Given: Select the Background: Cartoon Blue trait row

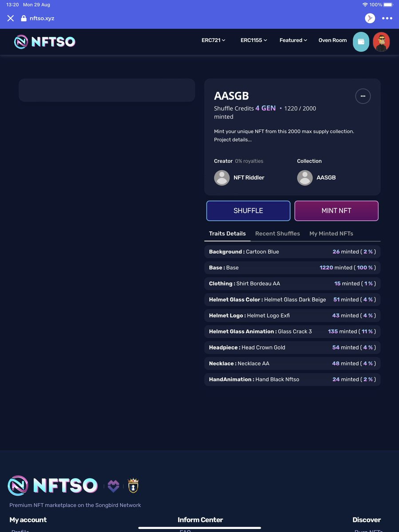Looking at the screenshot, I should (x=292, y=252).
